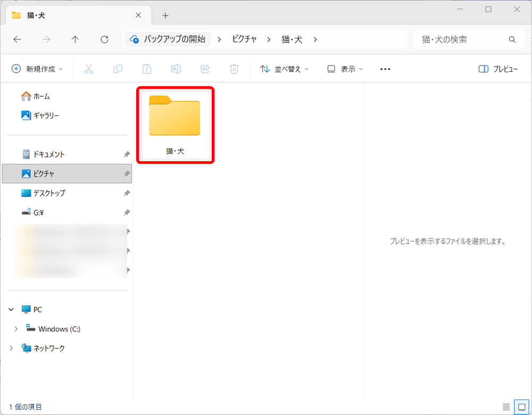Refresh the folder view
Screen dimensions: 532x415
tap(104, 39)
